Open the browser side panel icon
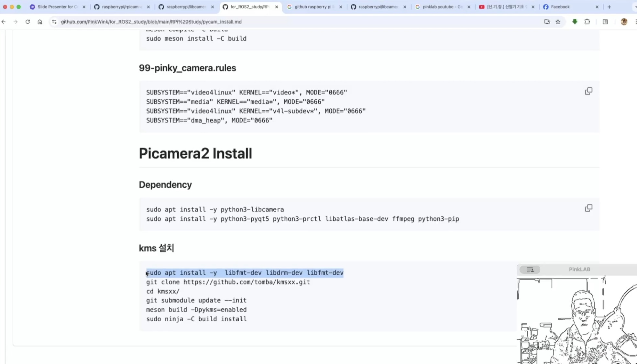Viewport: 637px width, 364px height. [x=605, y=22]
